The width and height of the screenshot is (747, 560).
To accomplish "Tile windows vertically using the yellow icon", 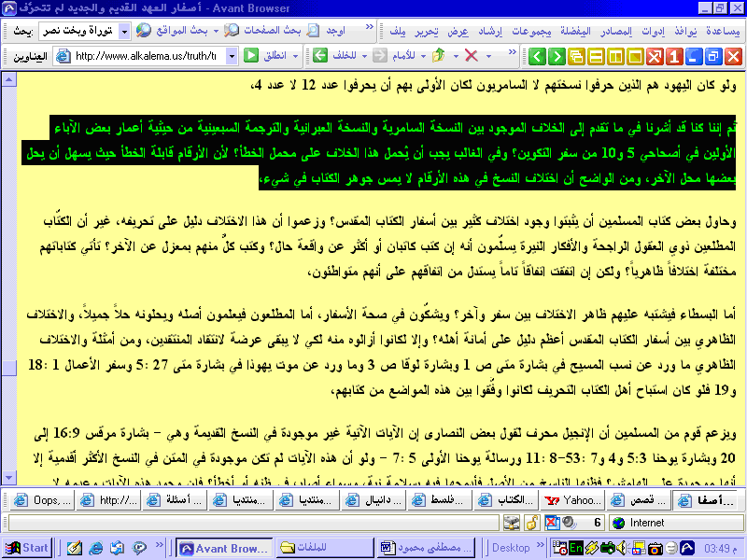I will [614, 56].
